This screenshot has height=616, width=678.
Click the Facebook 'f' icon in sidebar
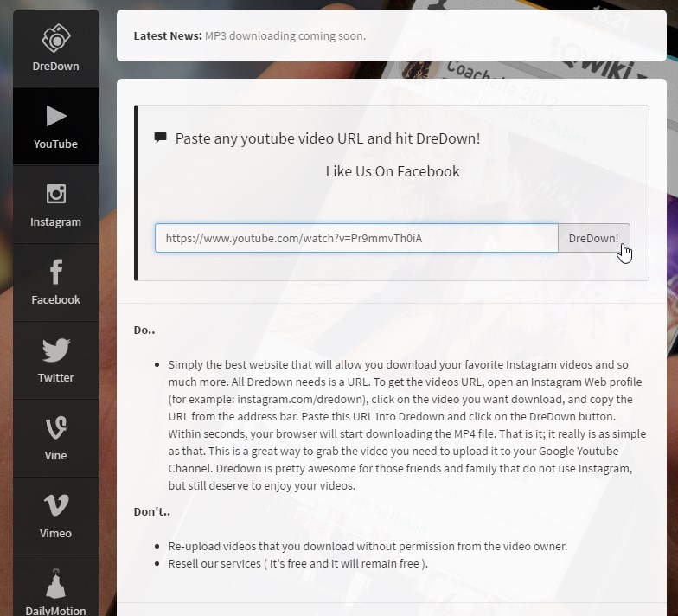coord(55,272)
